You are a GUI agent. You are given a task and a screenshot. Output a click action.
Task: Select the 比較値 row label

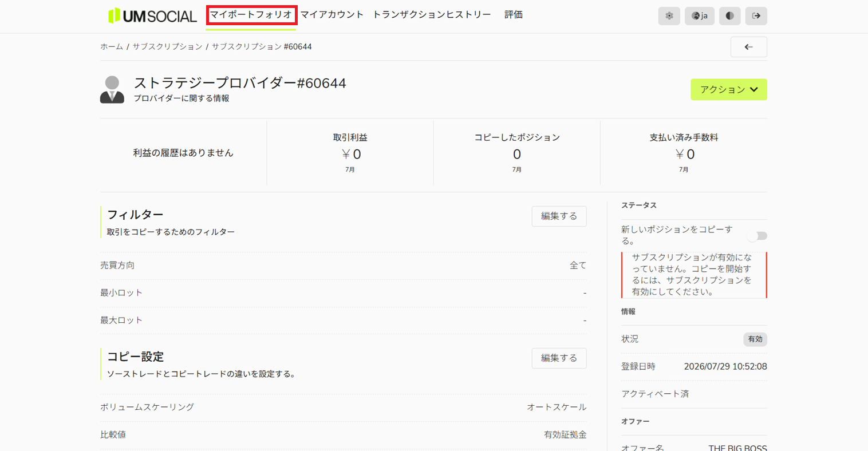tap(113, 435)
